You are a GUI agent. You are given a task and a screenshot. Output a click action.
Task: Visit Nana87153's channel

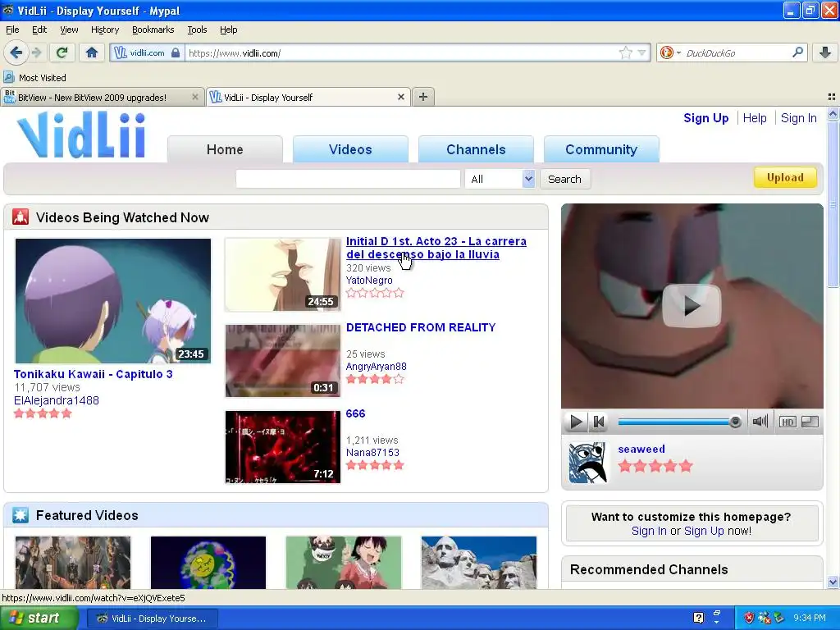click(x=372, y=453)
